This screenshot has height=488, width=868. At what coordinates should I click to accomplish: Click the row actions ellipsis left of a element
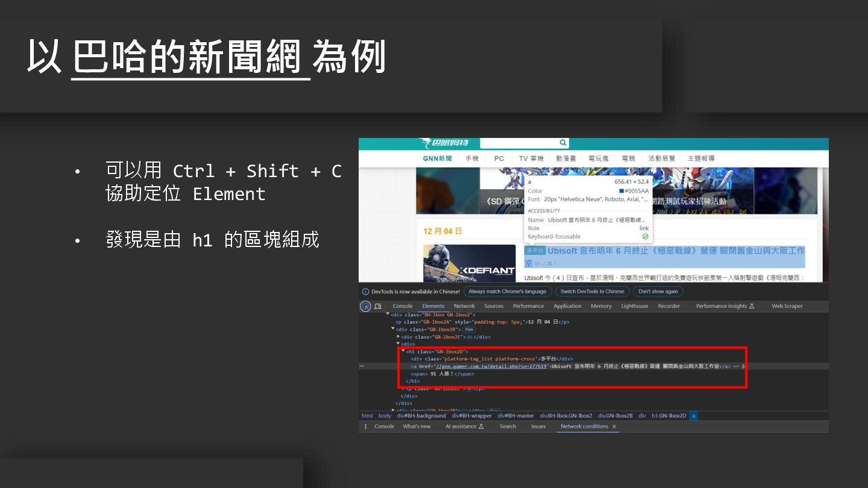(x=362, y=366)
